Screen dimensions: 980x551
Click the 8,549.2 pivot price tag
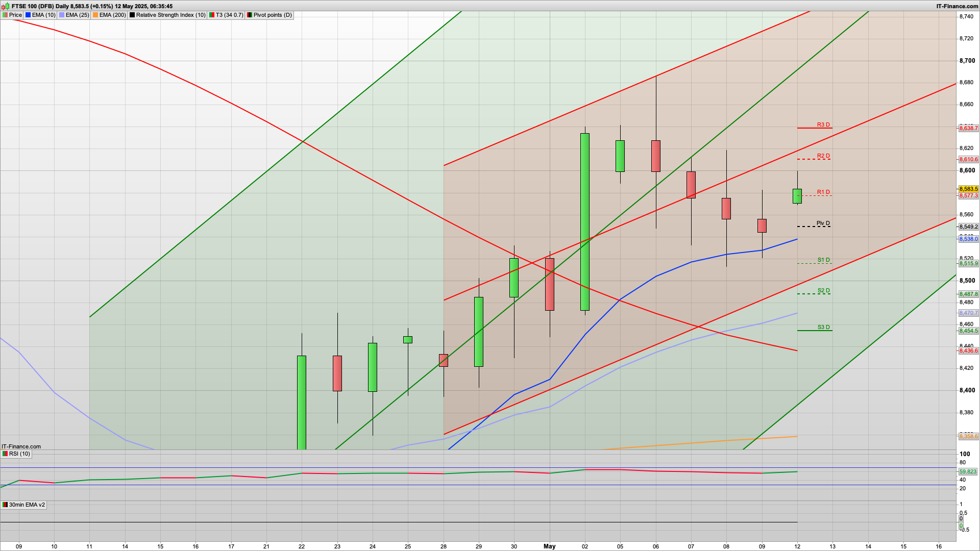pyautogui.click(x=968, y=227)
